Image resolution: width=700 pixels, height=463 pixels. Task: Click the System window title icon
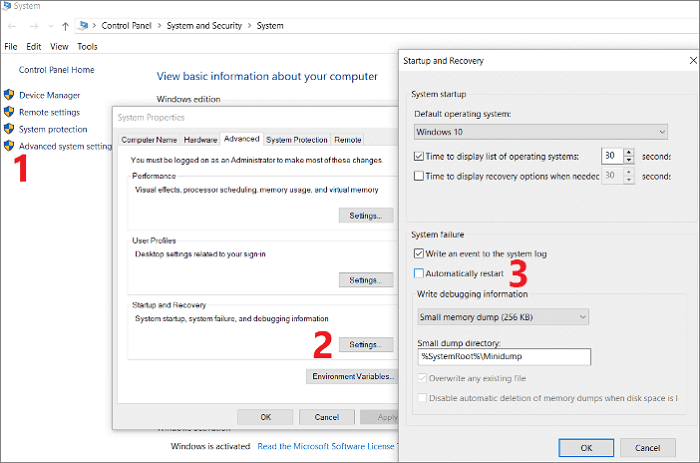point(6,6)
